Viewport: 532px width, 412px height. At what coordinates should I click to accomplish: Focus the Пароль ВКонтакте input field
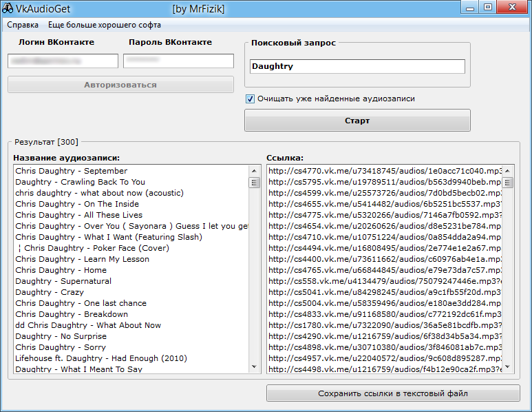178,61
